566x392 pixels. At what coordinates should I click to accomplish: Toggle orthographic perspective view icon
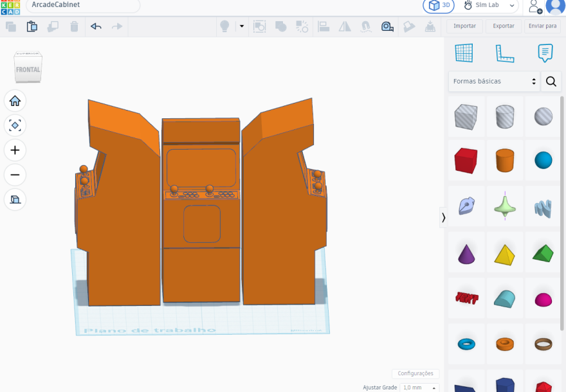[15, 199]
